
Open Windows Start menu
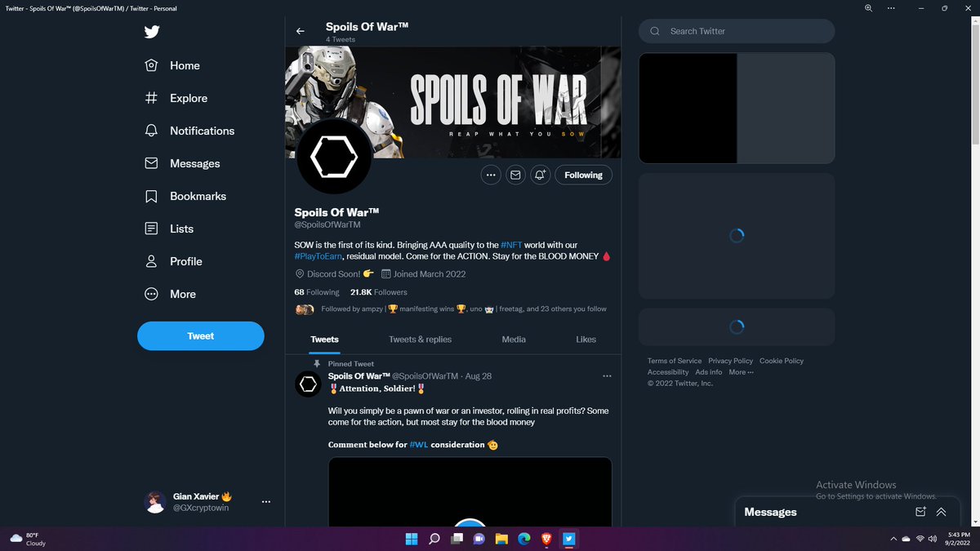pos(411,539)
